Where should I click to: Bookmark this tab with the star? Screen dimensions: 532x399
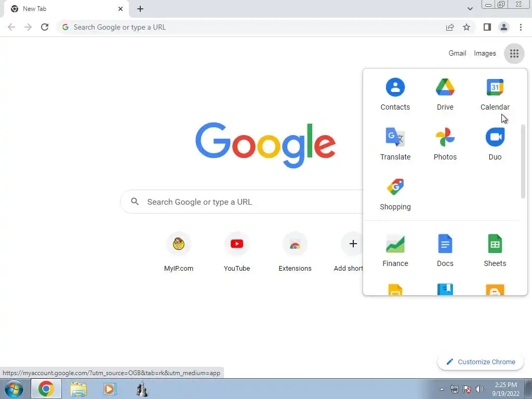467,27
